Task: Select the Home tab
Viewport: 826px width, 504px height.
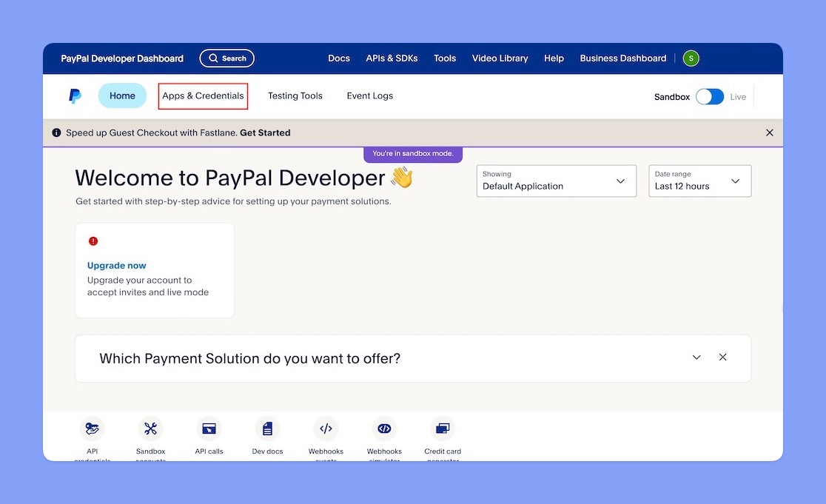Action: 122,96
